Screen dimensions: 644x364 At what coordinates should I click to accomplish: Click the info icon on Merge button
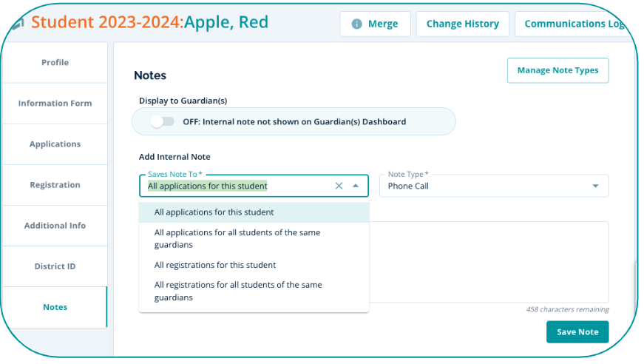point(356,24)
